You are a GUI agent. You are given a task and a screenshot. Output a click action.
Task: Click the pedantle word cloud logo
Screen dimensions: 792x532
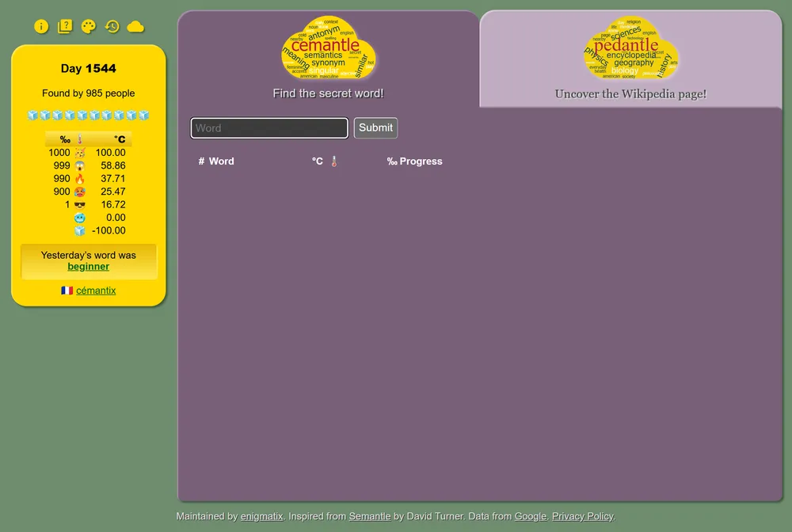630,48
